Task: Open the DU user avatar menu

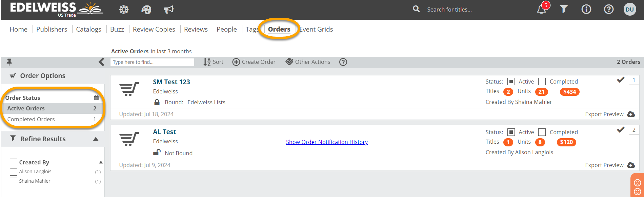Action: [x=630, y=9]
